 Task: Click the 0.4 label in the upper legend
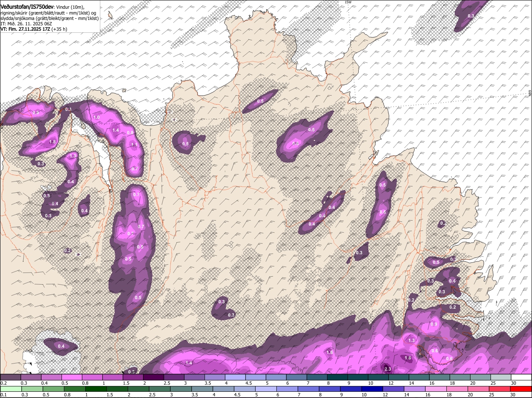coord(44,383)
